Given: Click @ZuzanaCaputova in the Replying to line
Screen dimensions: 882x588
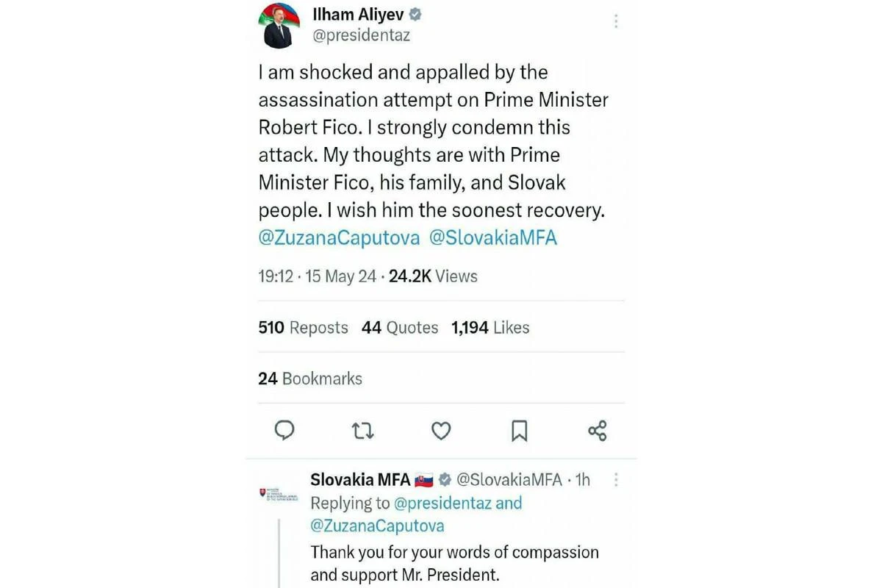Looking at the screenshot, I should click(x=377, y=526).
